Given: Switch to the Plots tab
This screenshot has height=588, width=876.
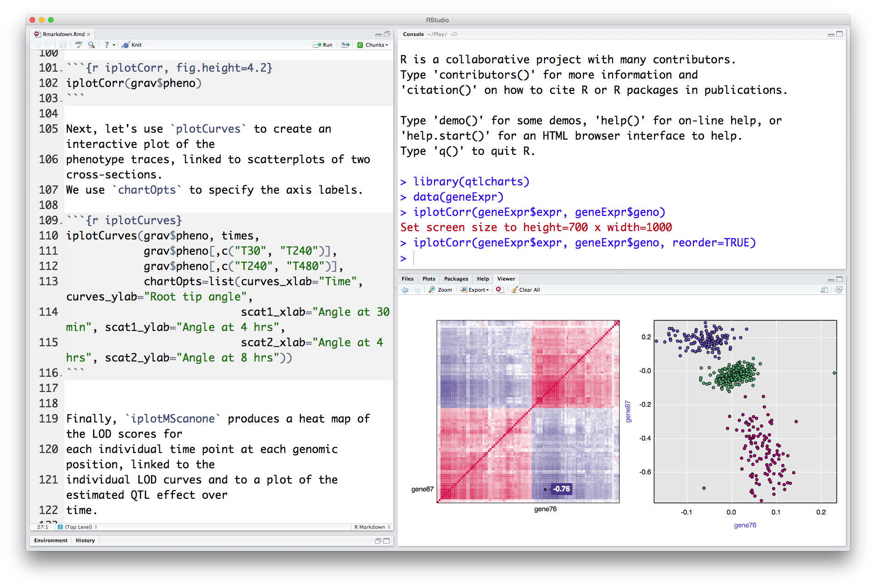Looking at the screenshot, I should pos(429,279).
